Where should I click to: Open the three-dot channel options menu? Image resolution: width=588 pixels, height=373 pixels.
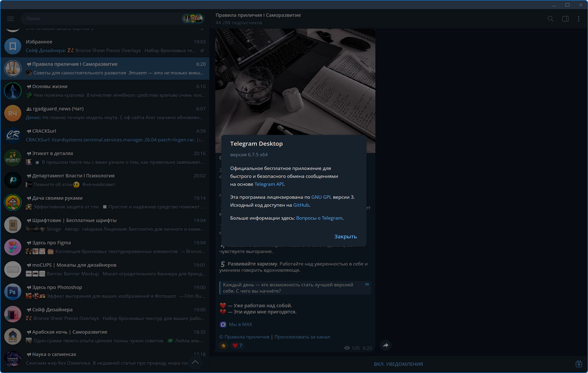[578, 19]
